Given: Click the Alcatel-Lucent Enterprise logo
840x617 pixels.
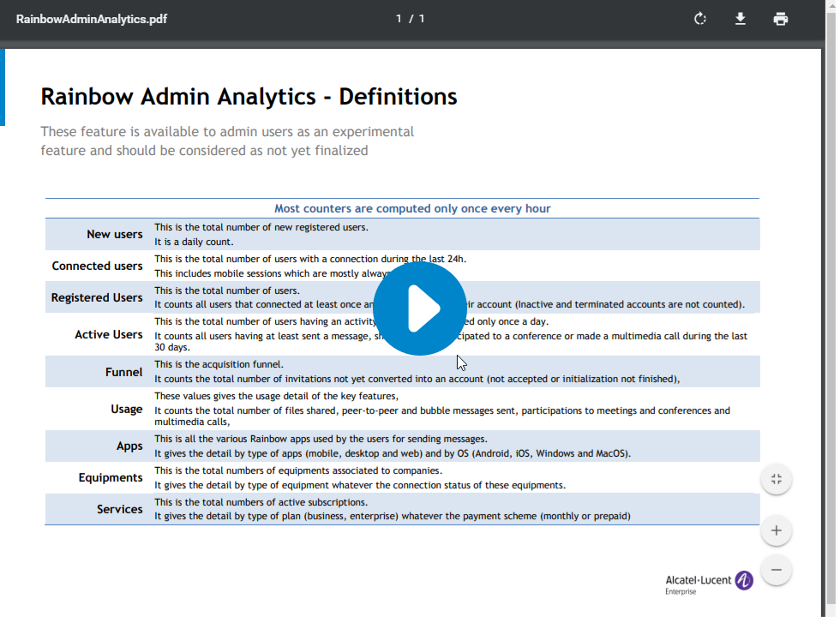Looking at the screenshot, I should (710, 584).
